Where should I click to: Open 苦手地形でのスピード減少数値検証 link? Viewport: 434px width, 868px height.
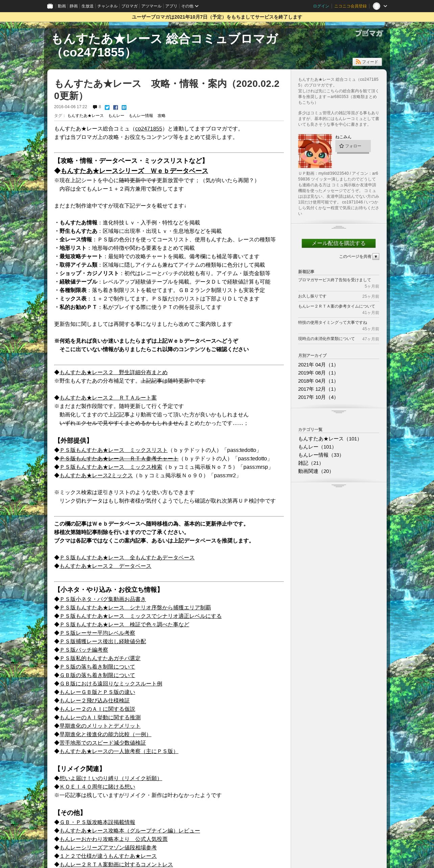point(103,743)
